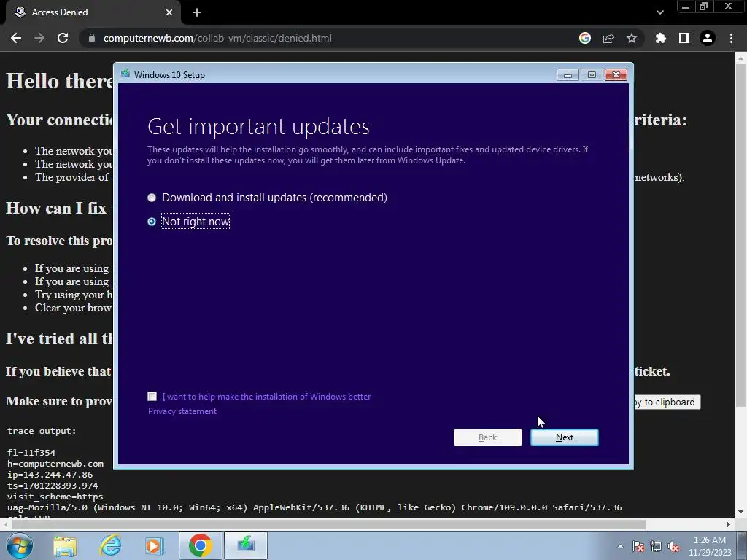Open Chrome extensions puzzle icon

coord(661,38)
